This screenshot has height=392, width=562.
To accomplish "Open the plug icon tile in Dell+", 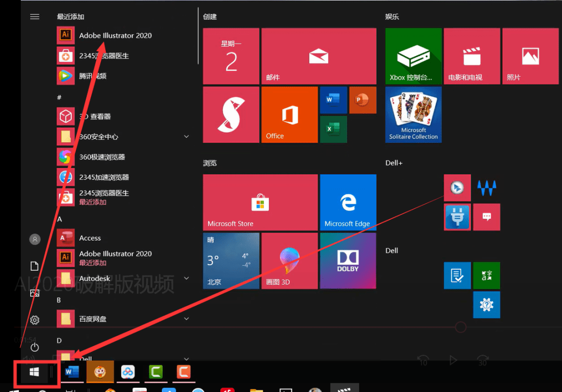I will [x=457, y=217].
